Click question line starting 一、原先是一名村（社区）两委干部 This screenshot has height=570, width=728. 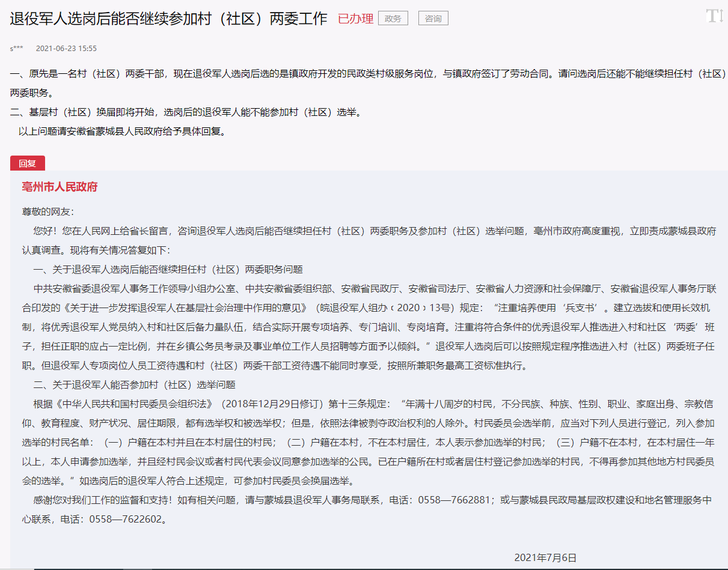(368, 83)
